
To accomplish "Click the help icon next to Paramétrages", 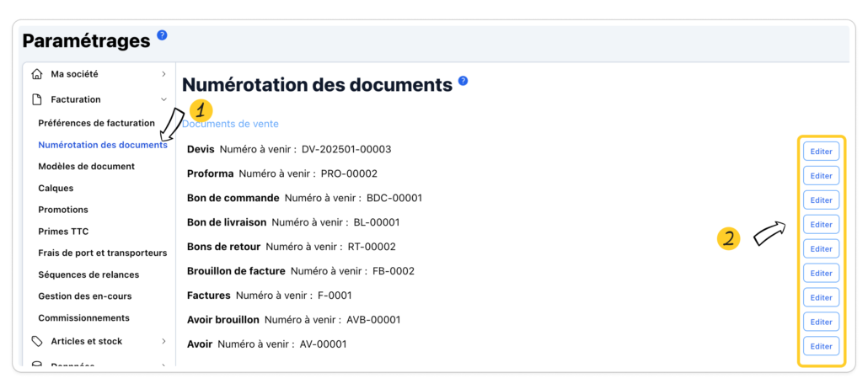I will pyautogui.click(x=162, y=35).
